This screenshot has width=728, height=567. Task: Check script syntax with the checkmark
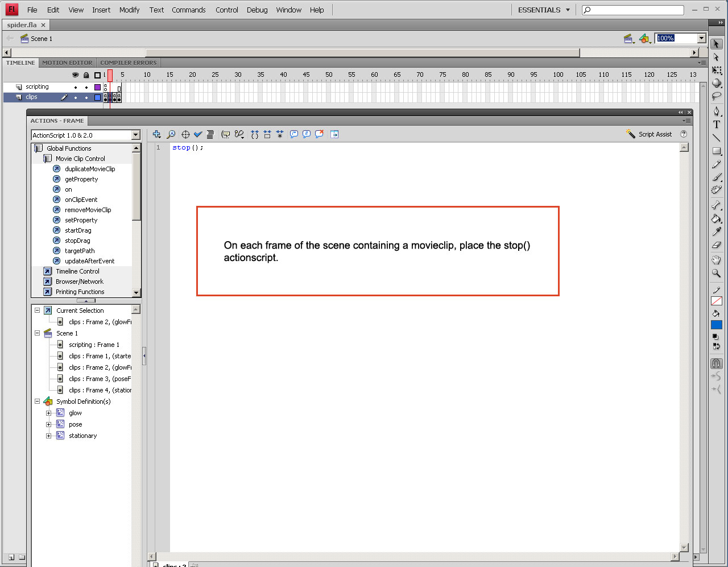(198, 134)
